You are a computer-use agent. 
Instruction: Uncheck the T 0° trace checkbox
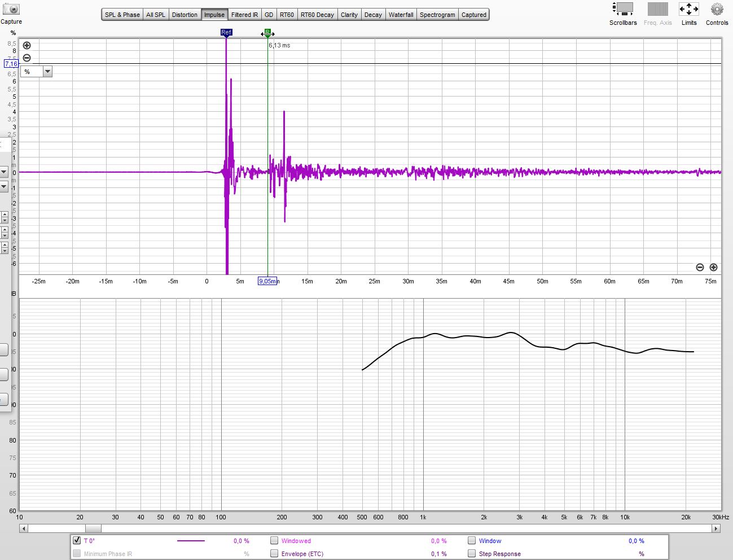(77, 540)
